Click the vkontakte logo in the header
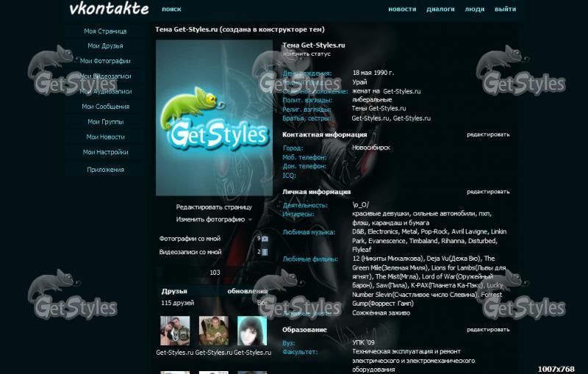This screenshot has height=374, width=588. click(108, 10)
